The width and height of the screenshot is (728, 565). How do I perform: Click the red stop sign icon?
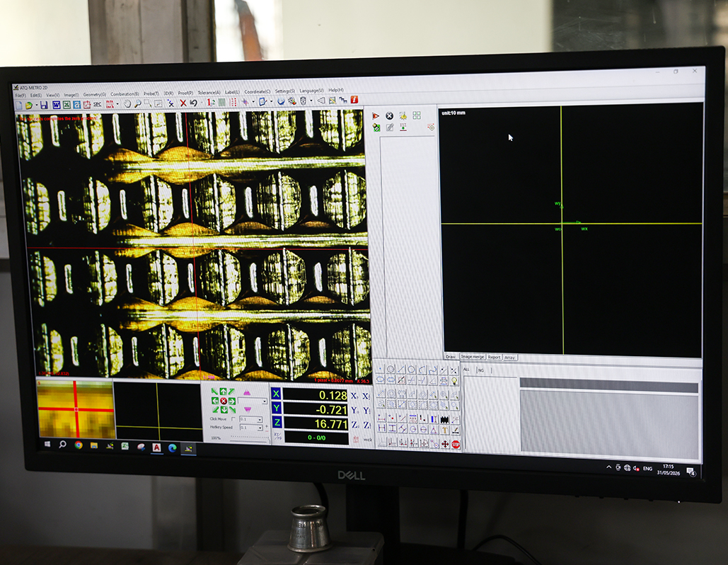[456, 444]
